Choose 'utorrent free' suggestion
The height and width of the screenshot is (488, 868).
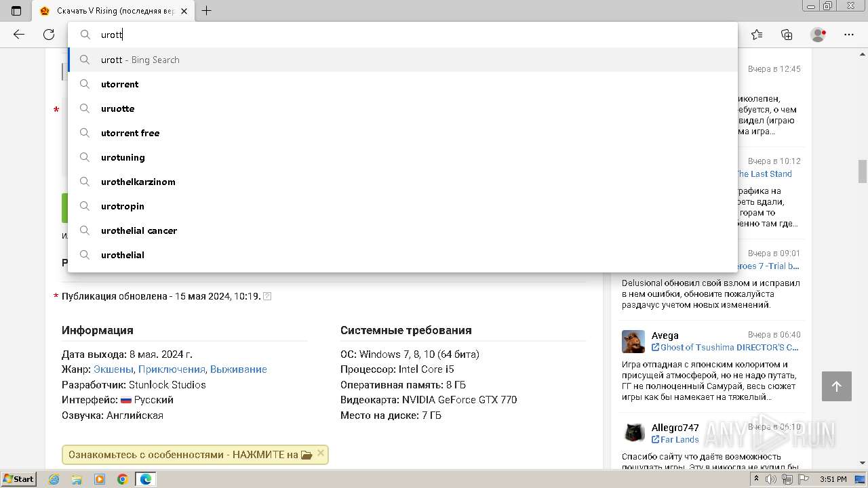point(403,133)
